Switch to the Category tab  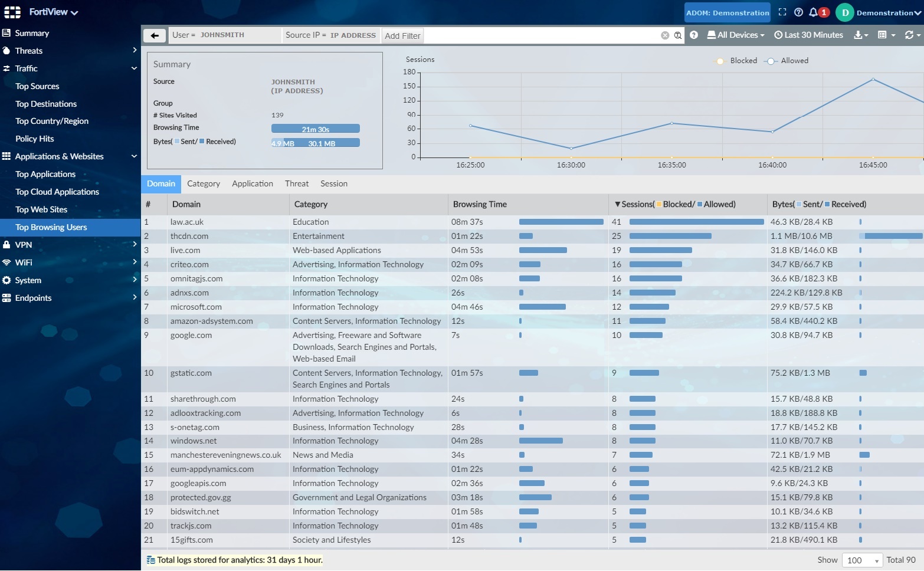[204, 184]
